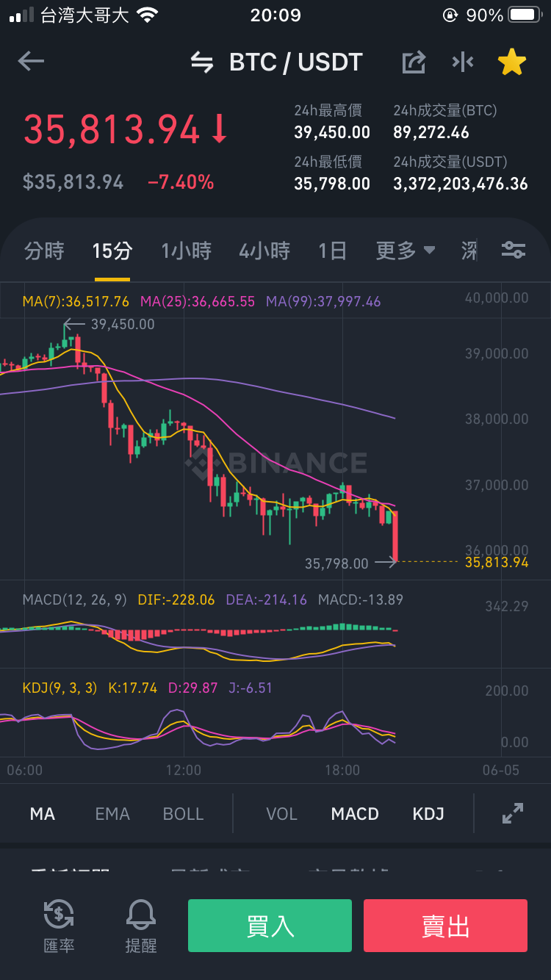Screen dimensions: 551x980
Task: Tap the collapse chart icon beside share
Action: (463, 62)
